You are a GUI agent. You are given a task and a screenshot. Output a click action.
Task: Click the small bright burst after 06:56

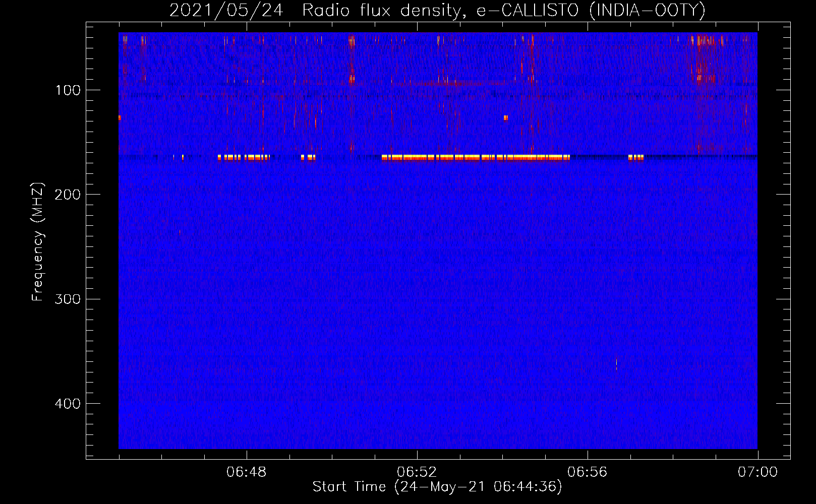[635, 157]
